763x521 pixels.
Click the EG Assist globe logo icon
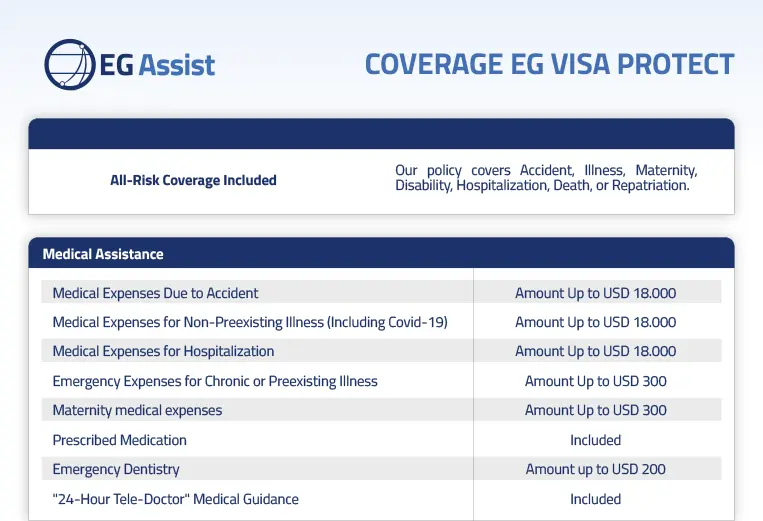pos(70,65)
